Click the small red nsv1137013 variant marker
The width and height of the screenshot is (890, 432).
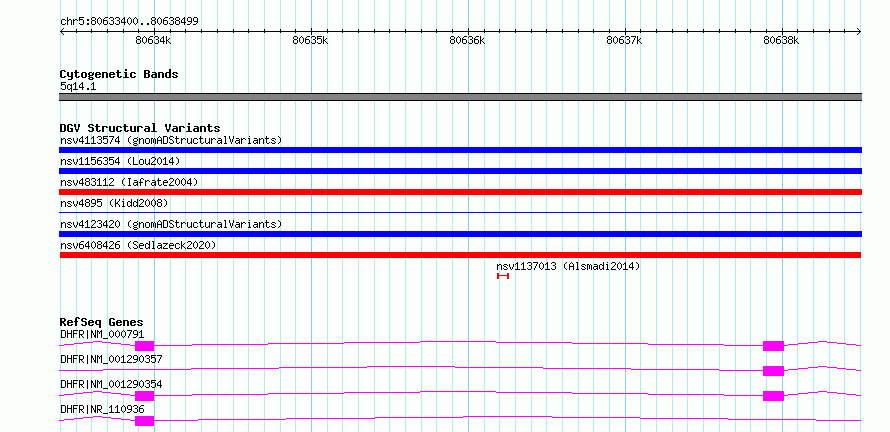point(503,276)
